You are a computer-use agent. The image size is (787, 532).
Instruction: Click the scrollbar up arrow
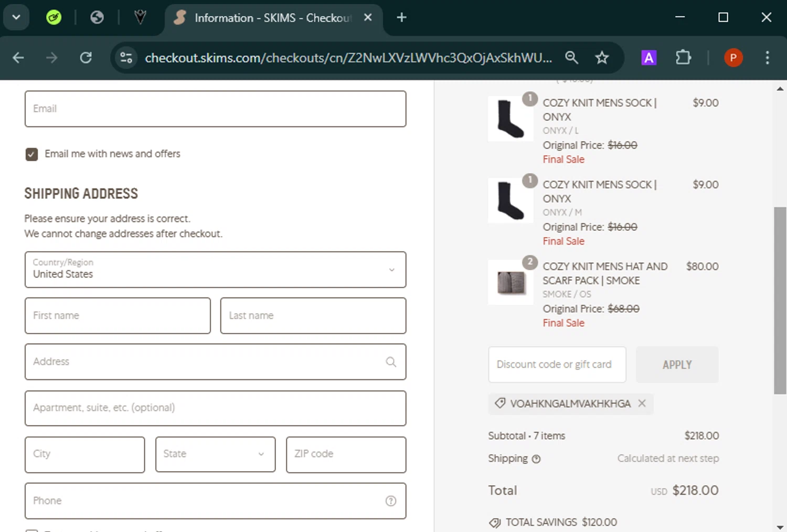click(780, 88)
